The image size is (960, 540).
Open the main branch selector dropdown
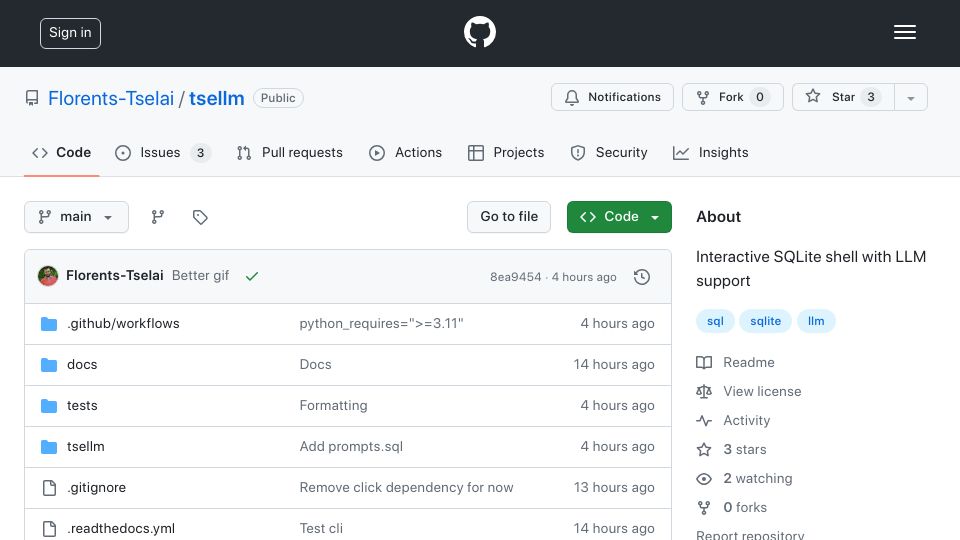(77, 217)
